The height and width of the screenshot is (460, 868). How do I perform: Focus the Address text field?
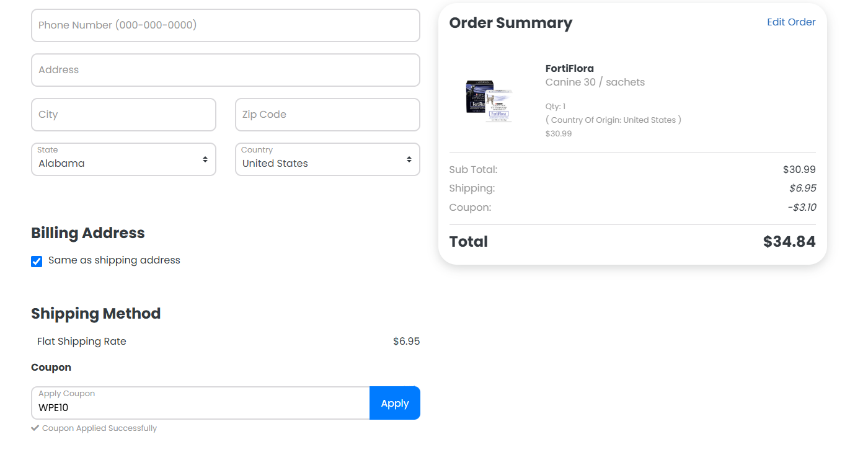[225, 70]
